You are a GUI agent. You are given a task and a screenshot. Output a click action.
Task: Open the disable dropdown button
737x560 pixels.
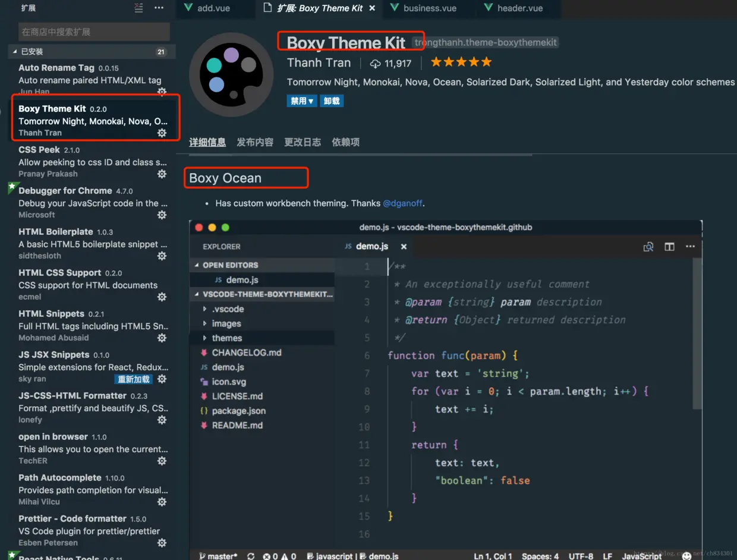pyautogui.click(x=302, y=101)
